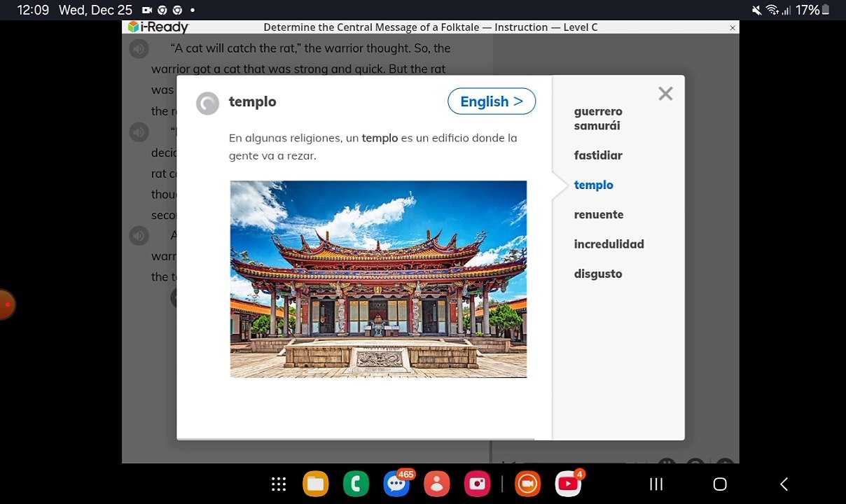This screenshot has width=846, height=504.
Task: Open the orange screen recorder app
Action: coord(528,484)
